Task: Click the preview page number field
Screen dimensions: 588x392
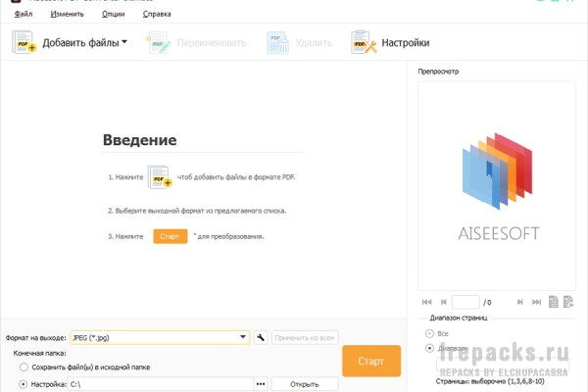Action: [465, 302]
